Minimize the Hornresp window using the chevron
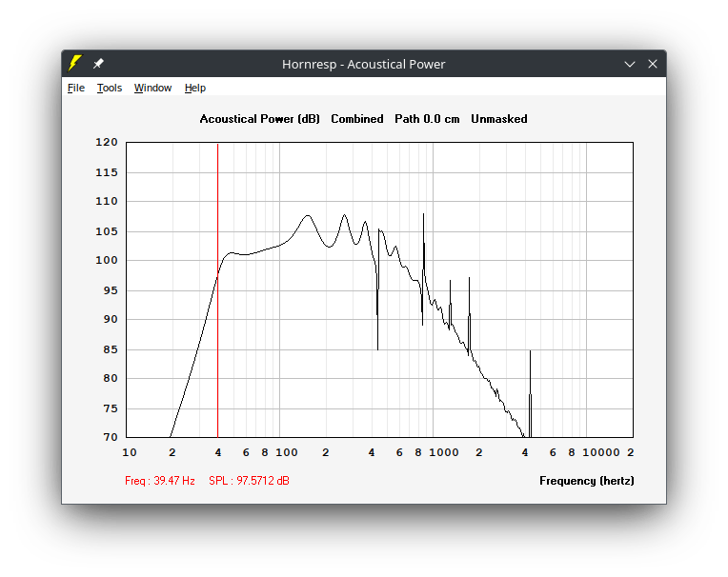Screen dimensions: 728x577 [630, 64]
